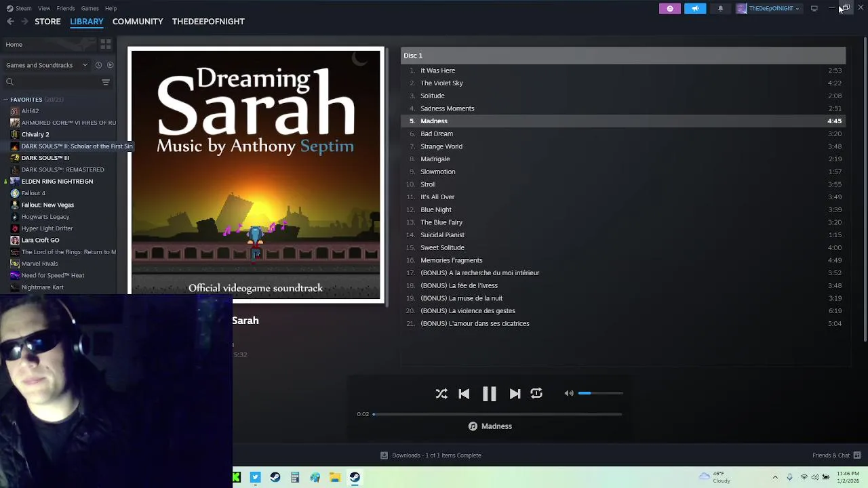Open the blue announcements megaphone button
Image resolution: width=868 pixels, height=488 pixels.
point(695,8)
